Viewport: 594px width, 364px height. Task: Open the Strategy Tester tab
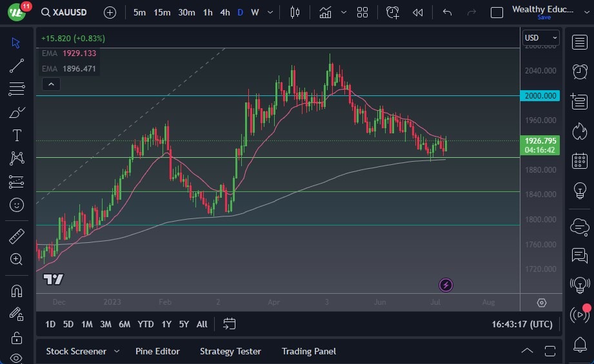point(230,351)
